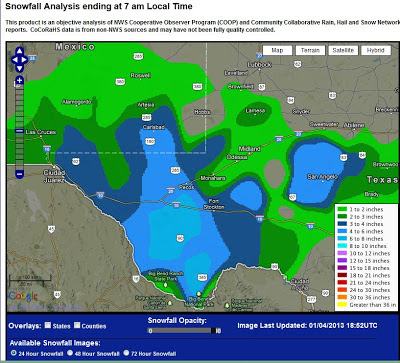Click the 4 to 6 inches legend swatch
The width and height of the screenshot is (400, 363).
pyautogui.click(x=342, y=231)
